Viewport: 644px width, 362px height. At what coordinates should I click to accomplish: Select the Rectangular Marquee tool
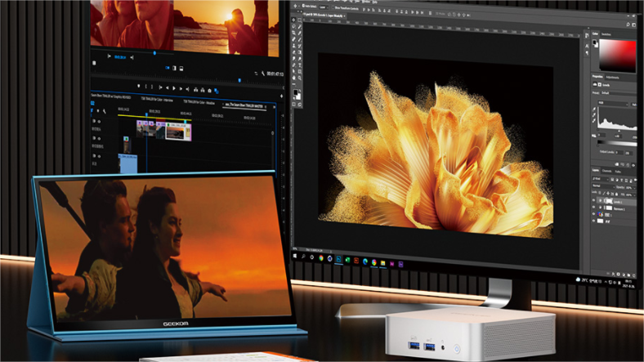point(299,20)
